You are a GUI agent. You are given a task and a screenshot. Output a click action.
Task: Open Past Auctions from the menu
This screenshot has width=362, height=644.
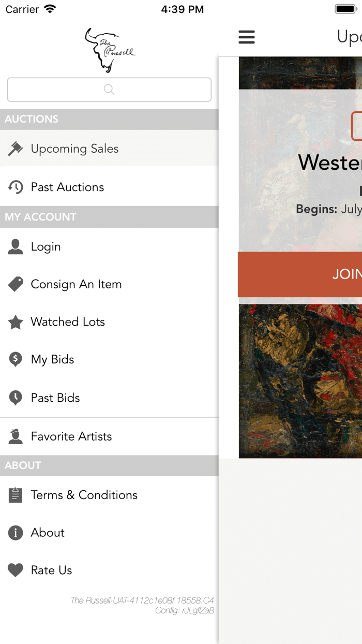(67, 187)
